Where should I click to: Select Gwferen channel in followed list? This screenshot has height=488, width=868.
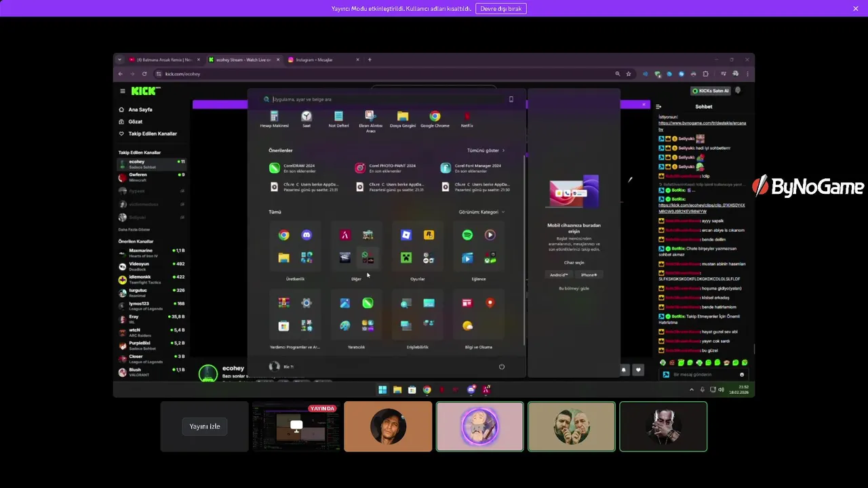[x=151, y=177]
